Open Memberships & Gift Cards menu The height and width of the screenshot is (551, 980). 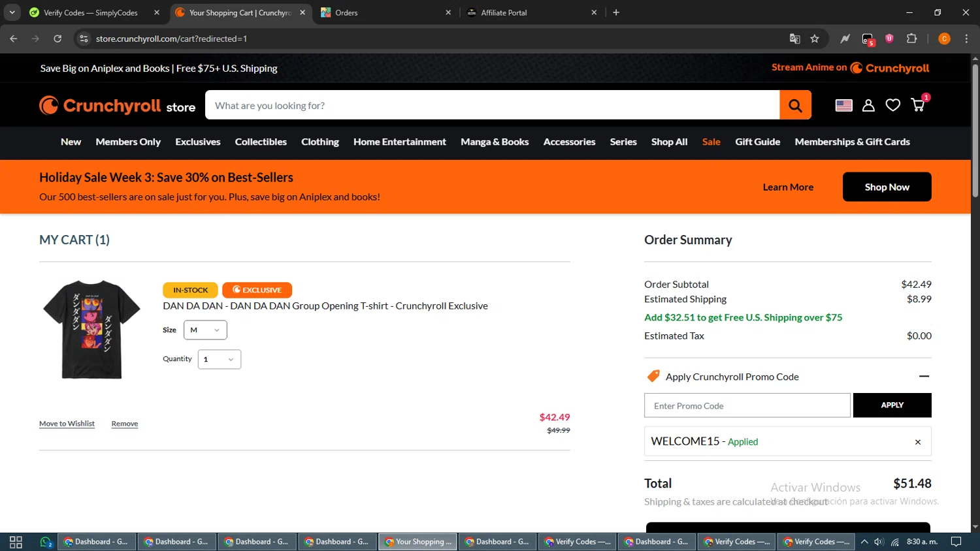pos(853,142)
